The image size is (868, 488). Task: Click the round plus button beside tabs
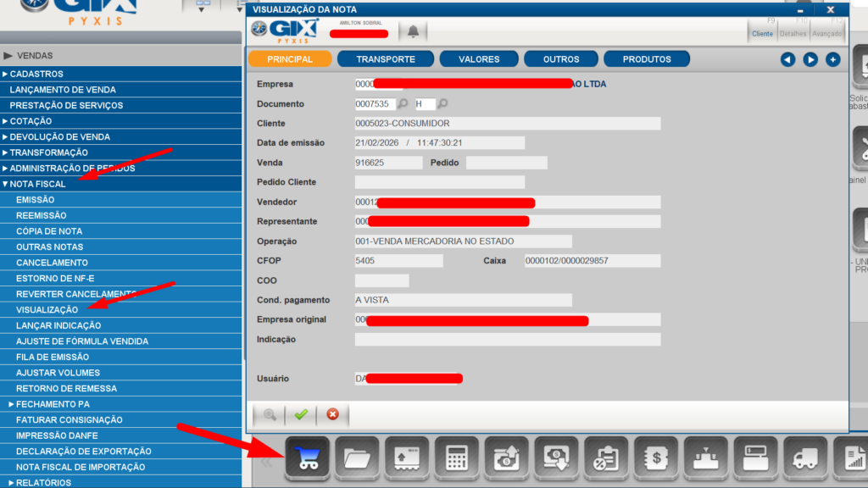(x=832, y=59)
